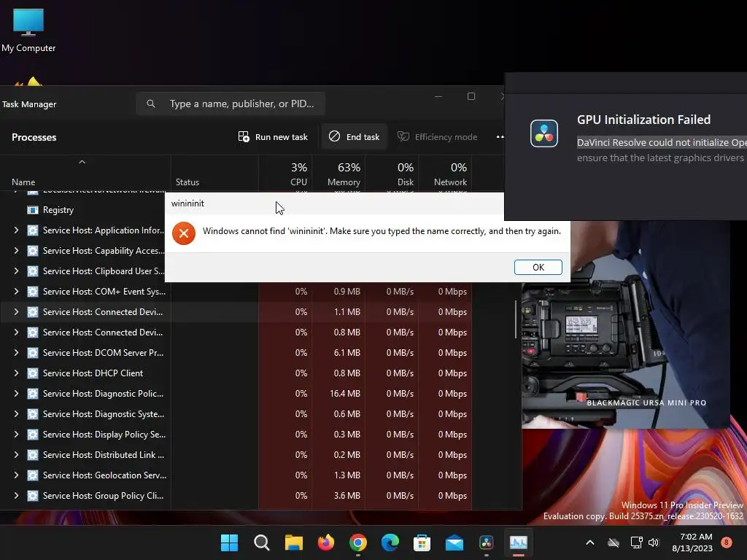Viewport: 747px width, 560px height.
Task: Expand Service Host: Diagnostic Syste... row
Action: [16, 414]
